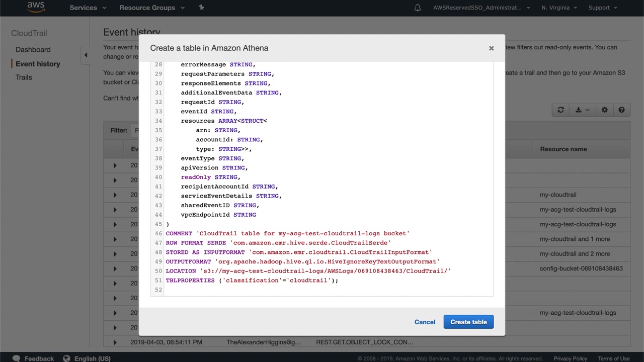
Task: Click the Cancel link in dialog
Action: point(425,322)
